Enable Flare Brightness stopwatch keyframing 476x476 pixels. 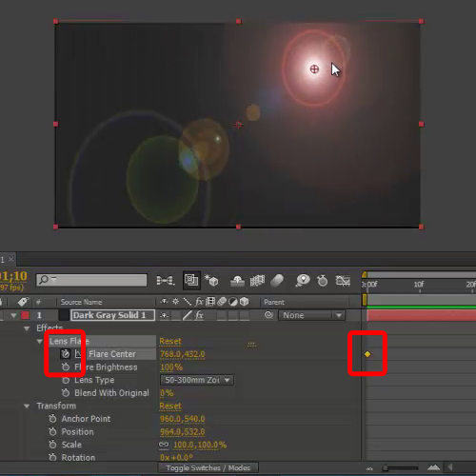point(66,367)
